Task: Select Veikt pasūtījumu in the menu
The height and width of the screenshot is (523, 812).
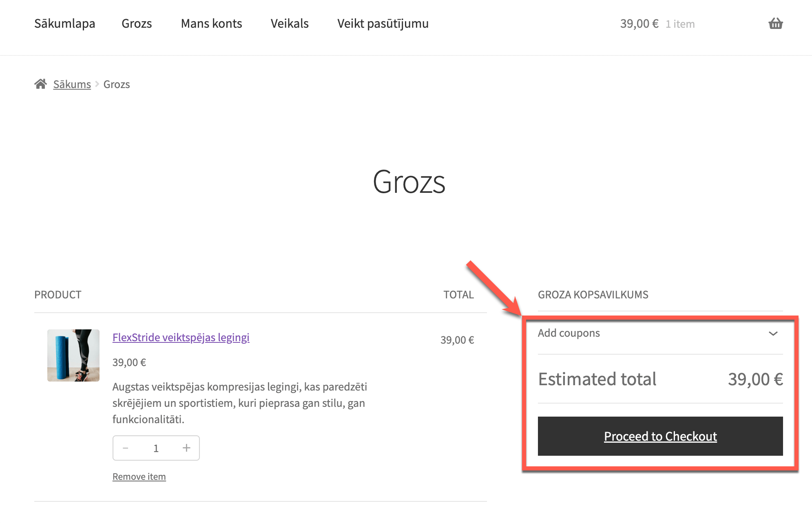Action: [383, 24]
